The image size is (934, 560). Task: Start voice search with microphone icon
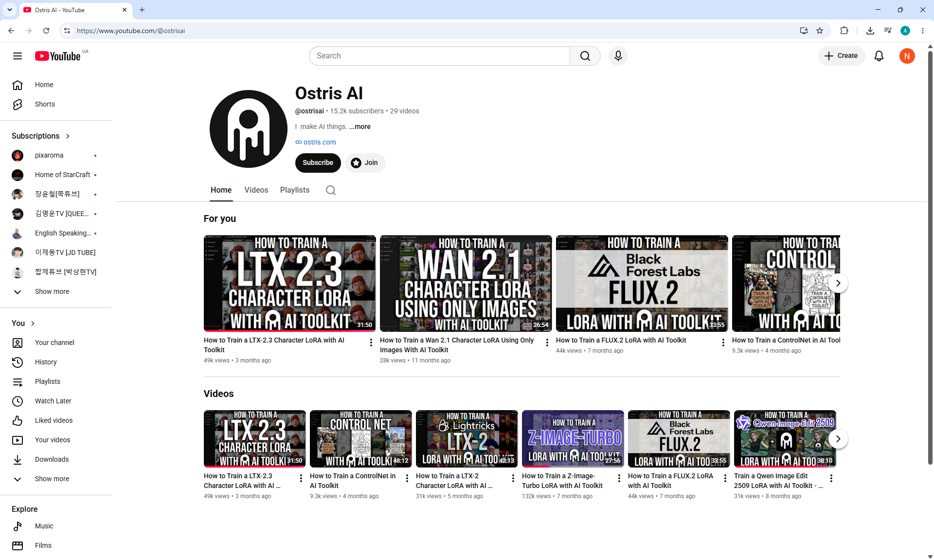tap(618, 56)
